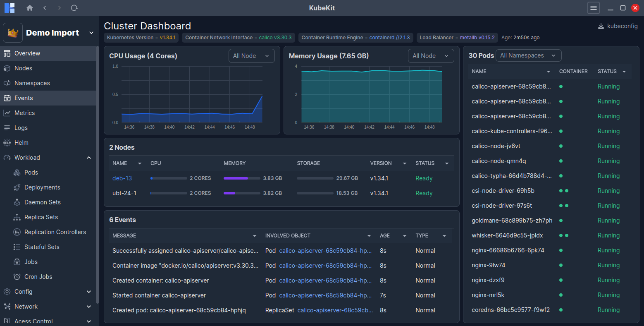
Task: Click the kubeconfig download icon
Action: pyautogui.click(x=600, y=26)
